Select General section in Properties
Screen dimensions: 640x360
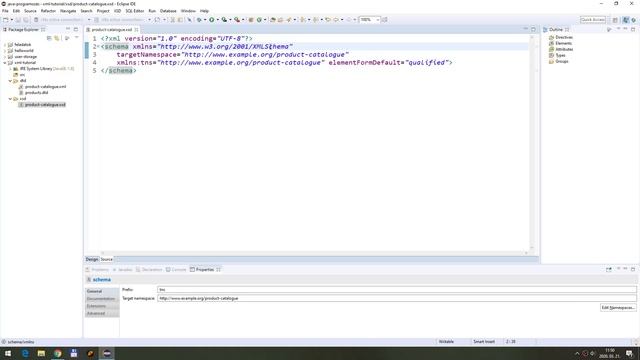(102, 291)
